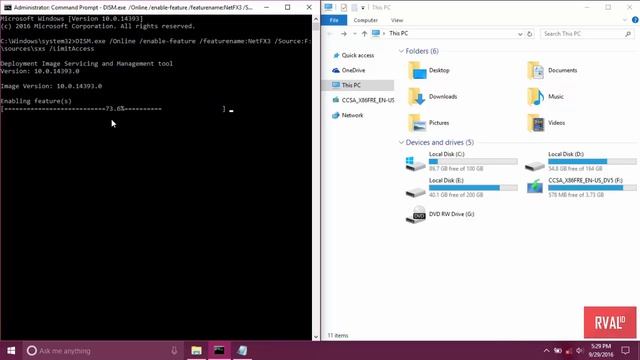The image size is (640, 360).
Task: Open the taskbar clock and date
Action: coord(602,351)
